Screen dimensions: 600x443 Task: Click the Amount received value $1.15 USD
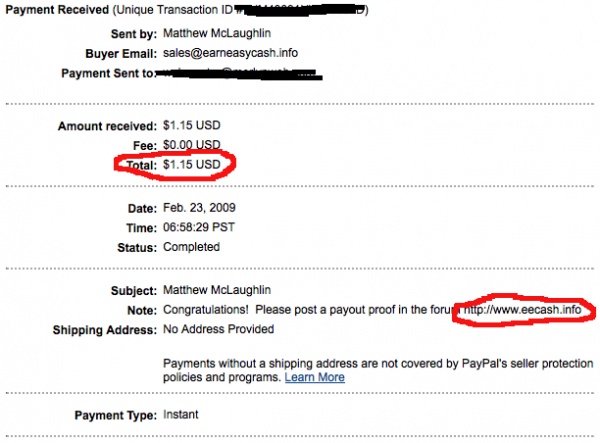click(194, 126)
